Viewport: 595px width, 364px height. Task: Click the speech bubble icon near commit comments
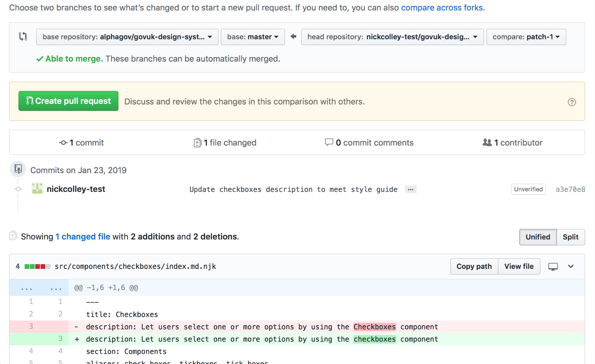tap(330, 142)
